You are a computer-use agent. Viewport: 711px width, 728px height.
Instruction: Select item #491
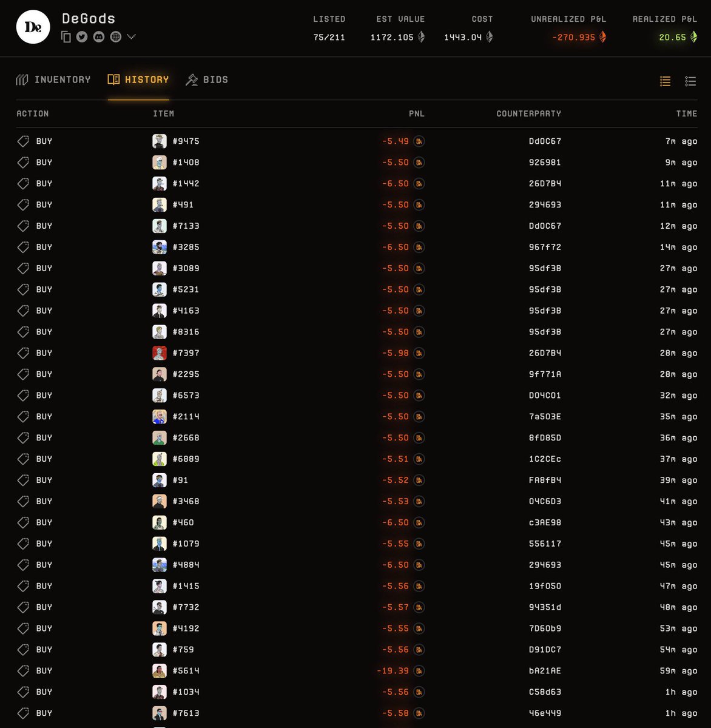183,205
